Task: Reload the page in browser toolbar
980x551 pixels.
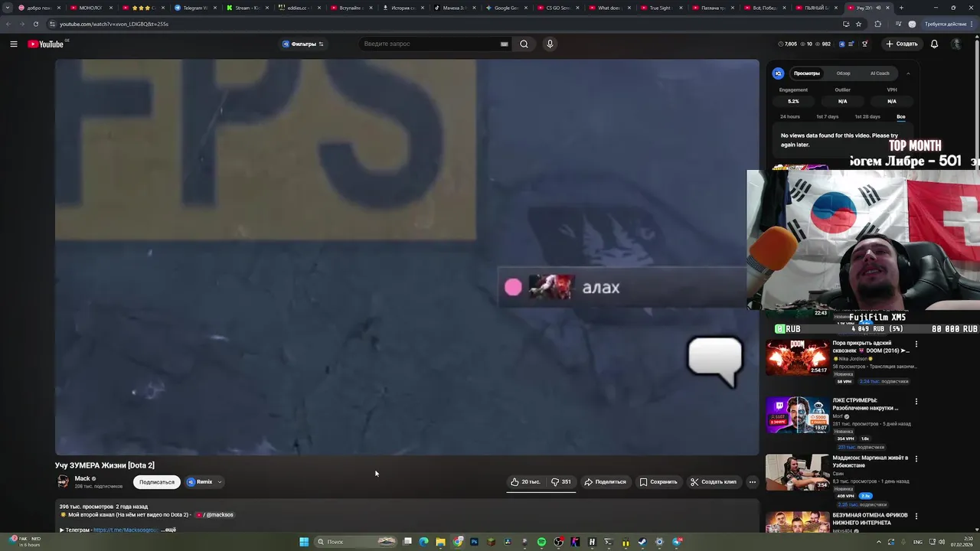Action: (35, 24)
